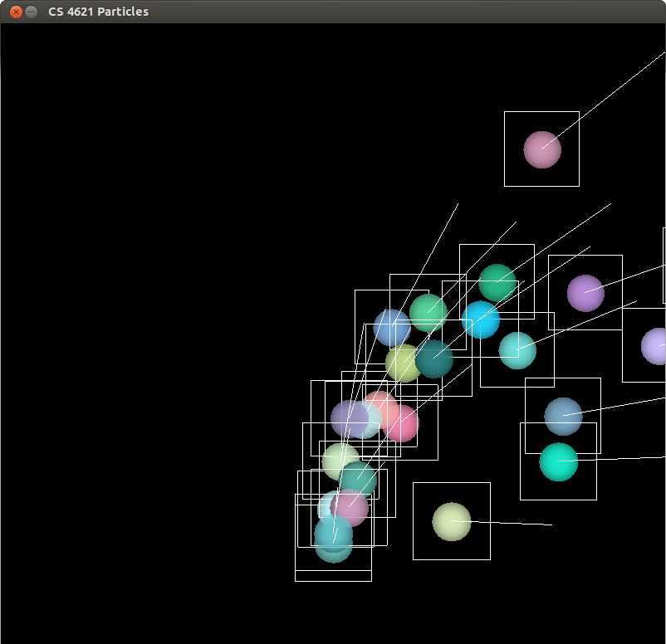Select the lavender particle cut off at window edge
This screenshot has width=666, height=644.
coord(655,346)
